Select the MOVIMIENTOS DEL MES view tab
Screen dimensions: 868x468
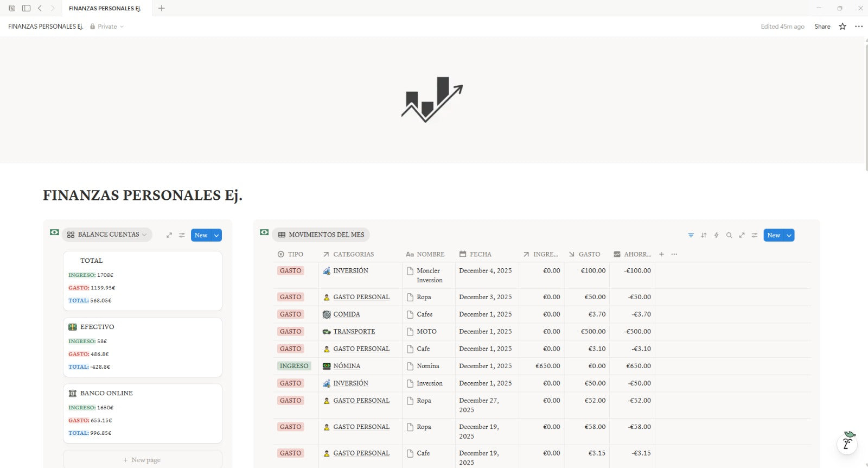pyautogui.click(x=321, y=235)
